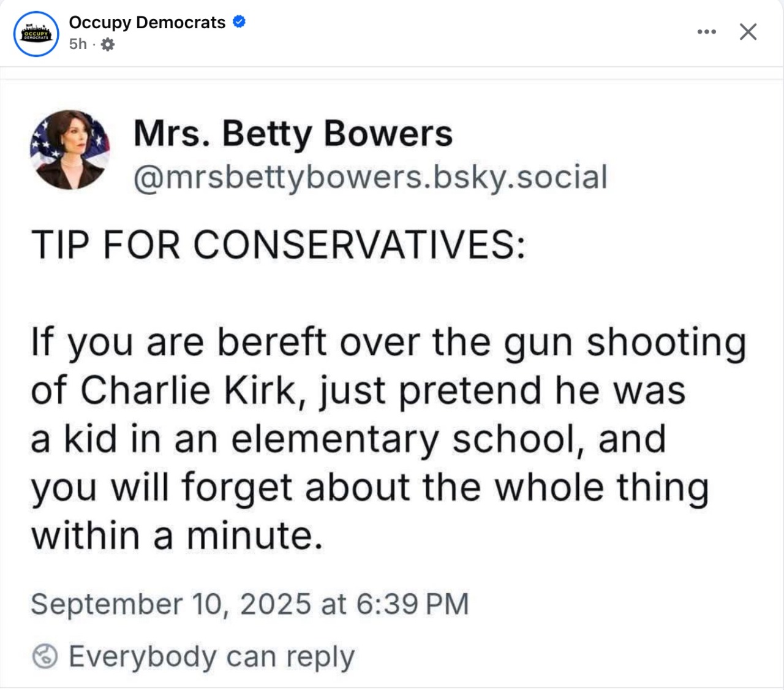Click the September 10, 2025 date
The height and width of the screenshot is (690, 784).
click(x=171, y=604)
